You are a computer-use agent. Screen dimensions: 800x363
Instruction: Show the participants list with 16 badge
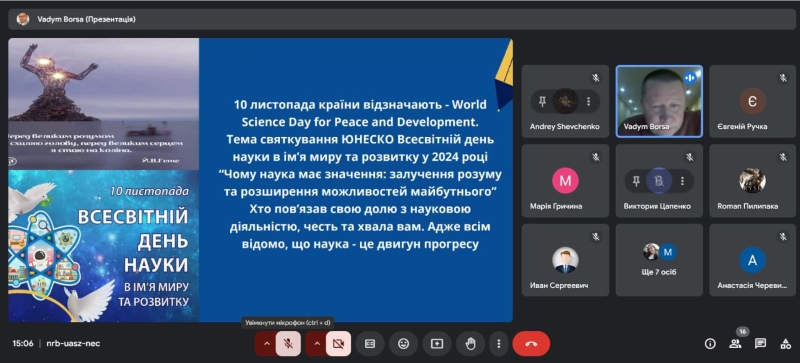point(735,344)
